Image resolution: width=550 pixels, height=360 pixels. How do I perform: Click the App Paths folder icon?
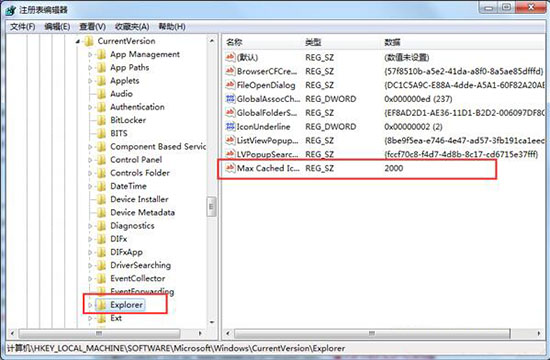tap(101, 67)
